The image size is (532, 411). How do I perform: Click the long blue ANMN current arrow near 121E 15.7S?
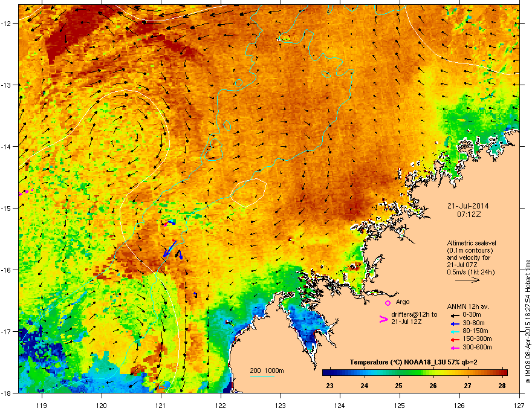point(170,248)
